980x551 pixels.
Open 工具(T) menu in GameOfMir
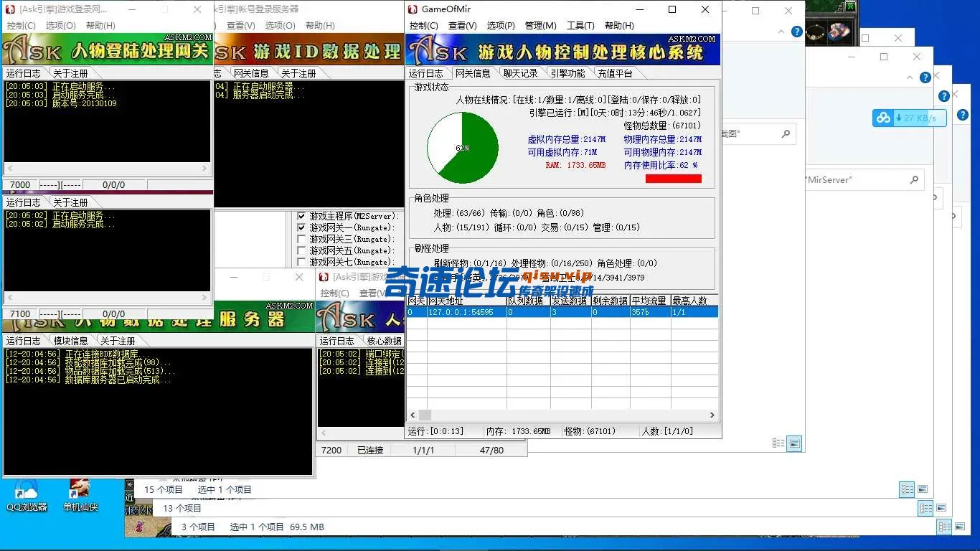[580, 25]
